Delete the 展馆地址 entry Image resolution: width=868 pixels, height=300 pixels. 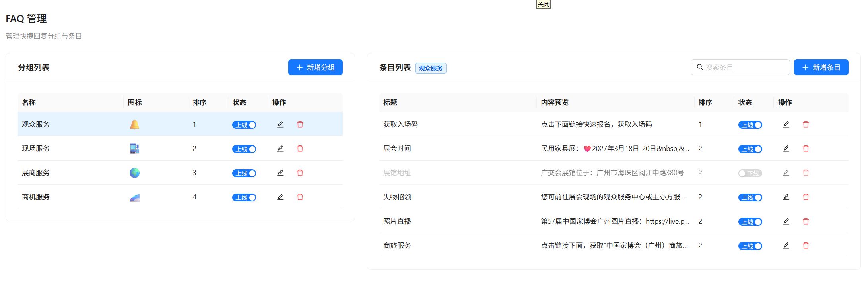click(806, 173)
